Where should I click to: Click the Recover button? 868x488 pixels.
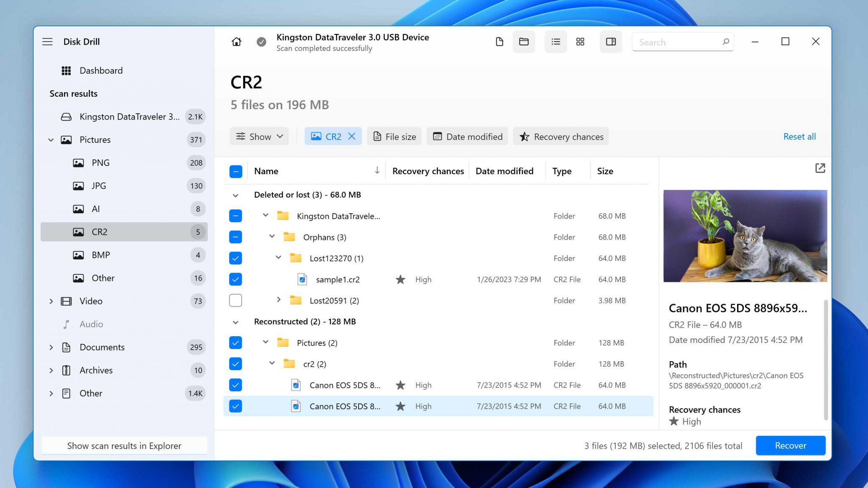pyautogui.click(x=790, y=446)
